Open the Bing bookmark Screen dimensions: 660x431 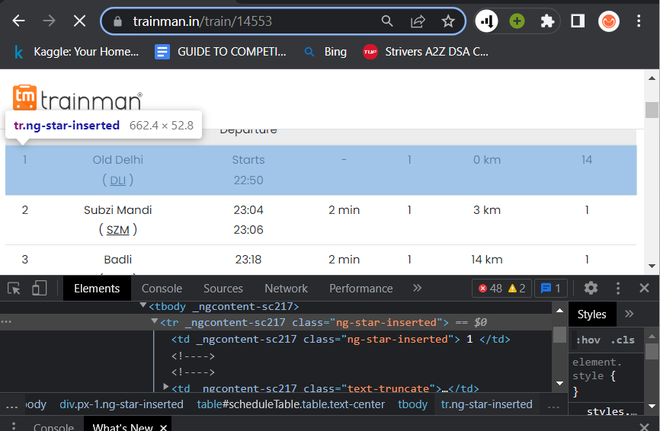(x=326, y=52)
